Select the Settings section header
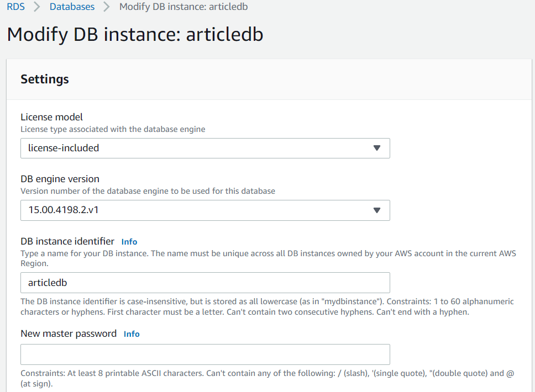This screenshot has width=535, height=392. click(x=45, y=79)
